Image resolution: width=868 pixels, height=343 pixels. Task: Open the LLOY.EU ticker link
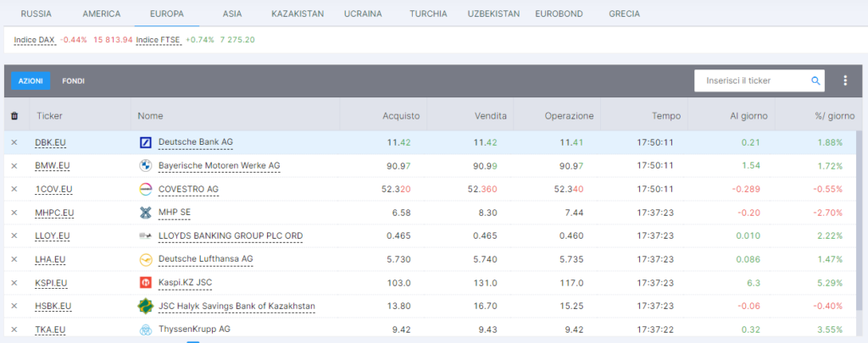[52, 235]
